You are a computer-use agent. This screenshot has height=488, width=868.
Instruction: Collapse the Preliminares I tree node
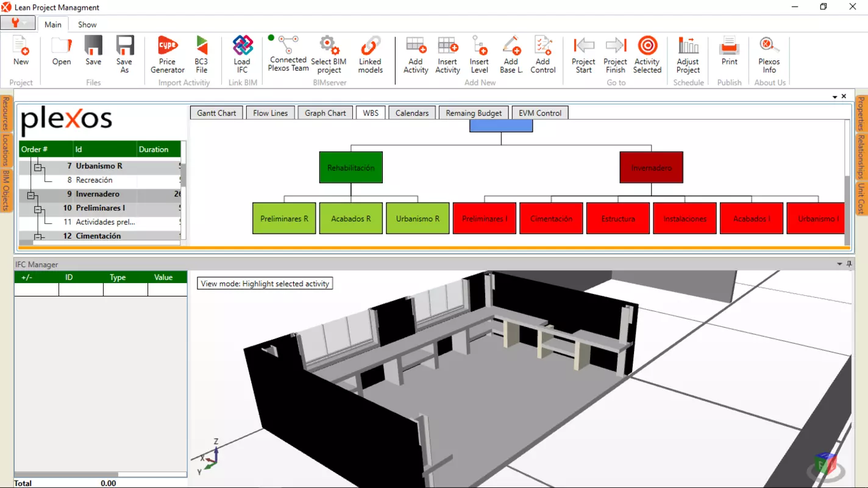pyautogui.click(x=38, y=209)
